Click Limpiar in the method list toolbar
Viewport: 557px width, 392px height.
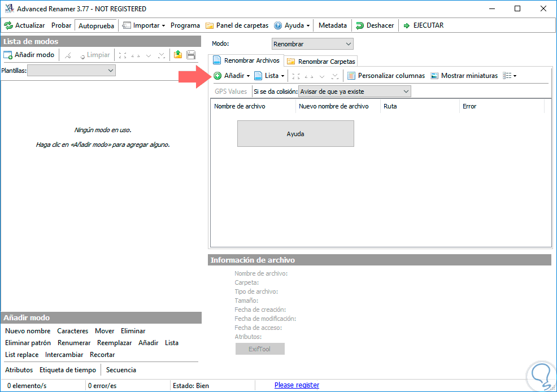[x=94, y=55]
